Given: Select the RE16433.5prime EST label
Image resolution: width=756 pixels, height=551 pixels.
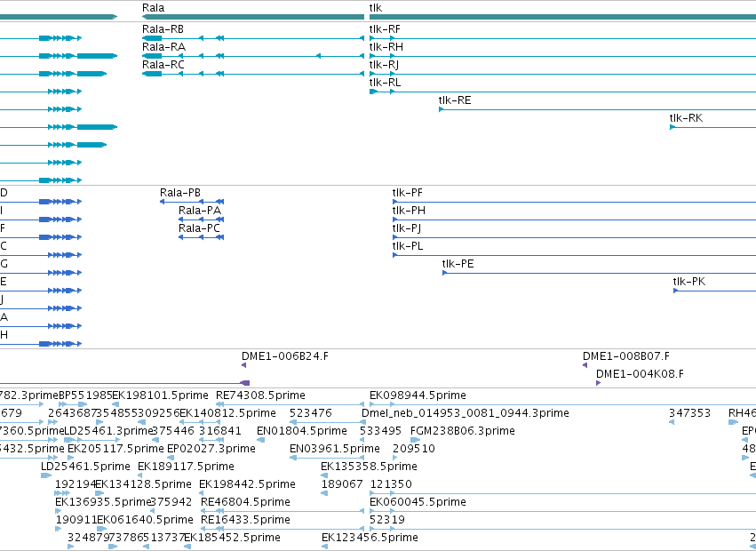Looking at the screenshot, I should pos(245,520).
